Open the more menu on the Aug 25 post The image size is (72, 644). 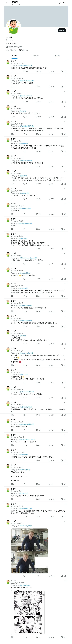[65, 61]
